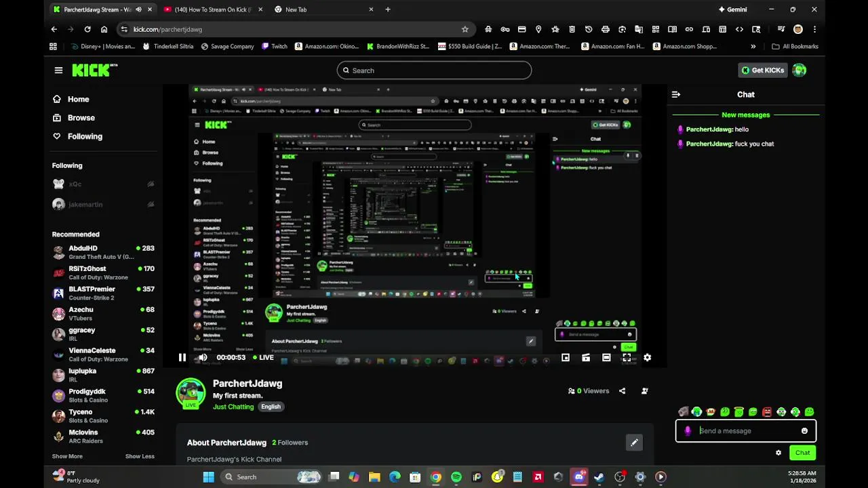Open chat settings gear
Image resolution: width=868 pixels, height=488 pixels.
[778, 453]
